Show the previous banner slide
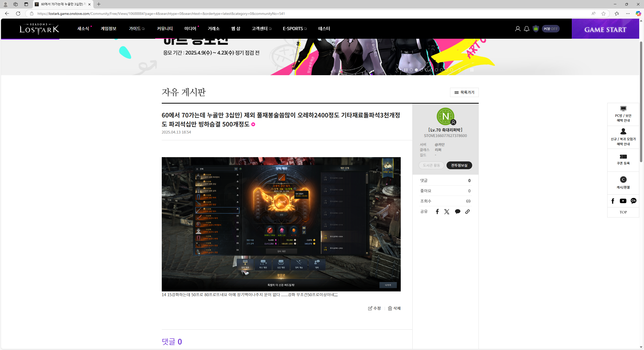644x350 pixels. tap(397, 70)
